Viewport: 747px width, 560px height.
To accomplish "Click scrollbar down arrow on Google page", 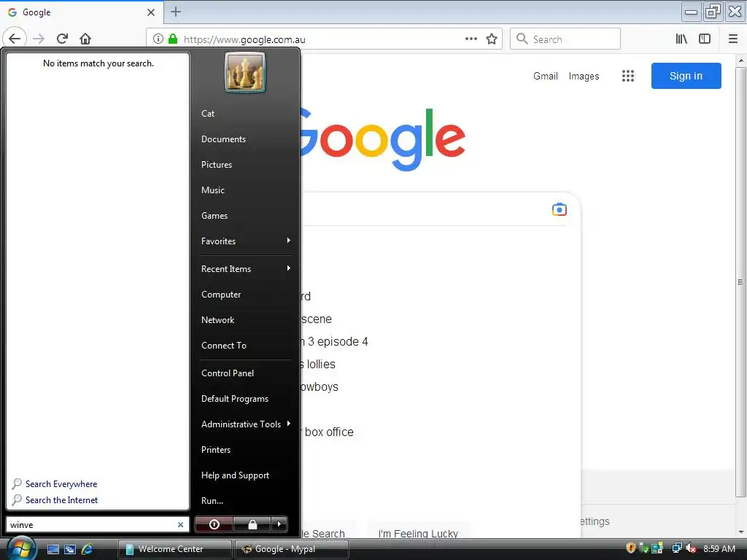I will click(x=740, y=532).
